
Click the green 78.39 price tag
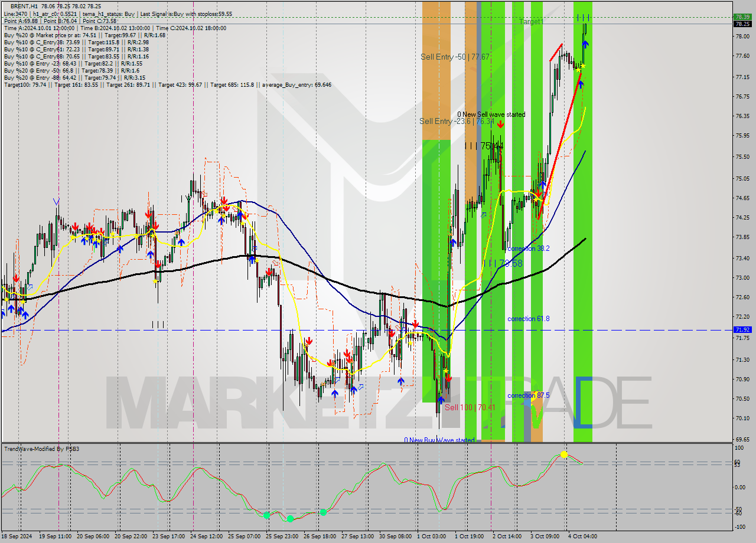tap(742, 17)
